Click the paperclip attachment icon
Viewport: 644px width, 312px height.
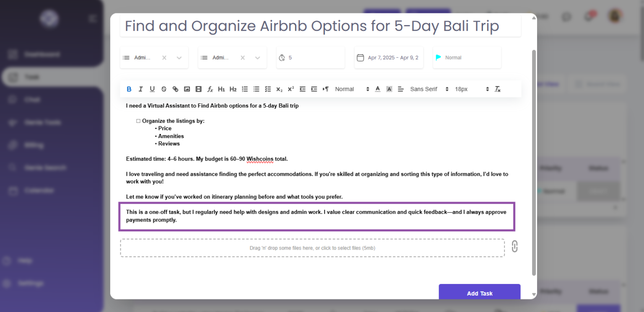point(514,246)
